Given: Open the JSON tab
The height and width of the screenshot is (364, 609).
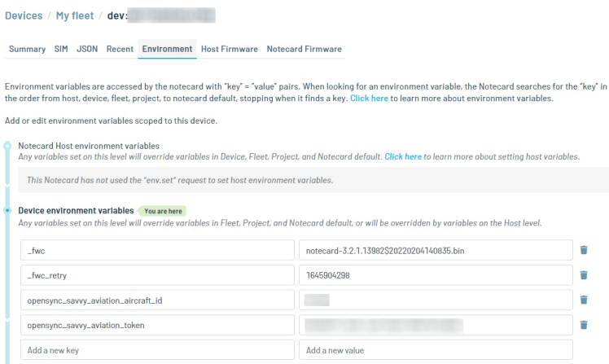Looking at the screenshot, I should click(87, 49).
